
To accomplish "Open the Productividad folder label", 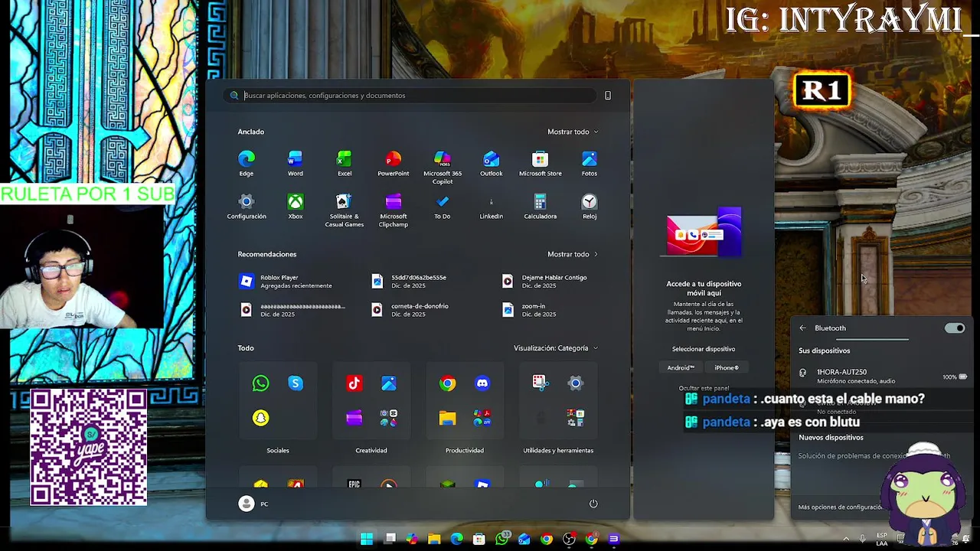I will [x=465, y=451].
